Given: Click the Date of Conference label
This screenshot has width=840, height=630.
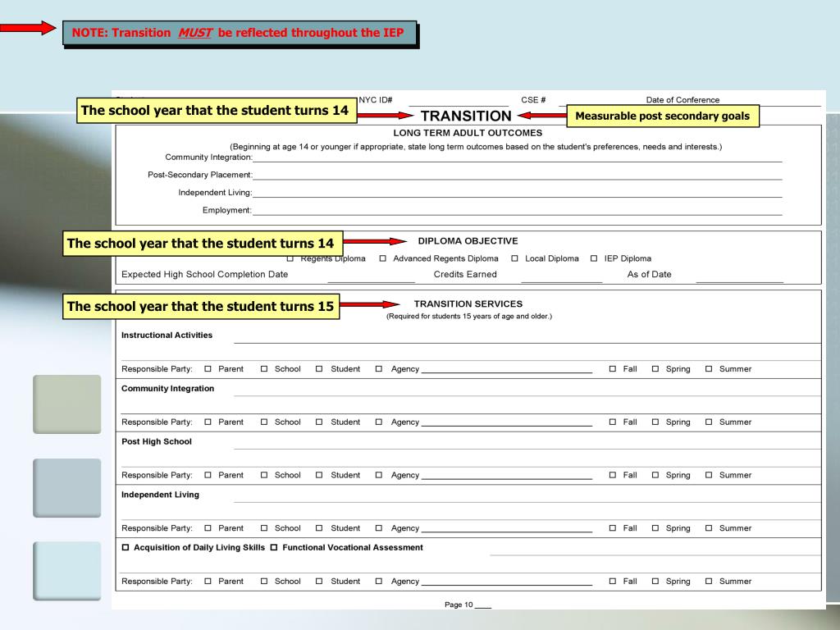Looking at the screenshot, I should coord(682,99).
